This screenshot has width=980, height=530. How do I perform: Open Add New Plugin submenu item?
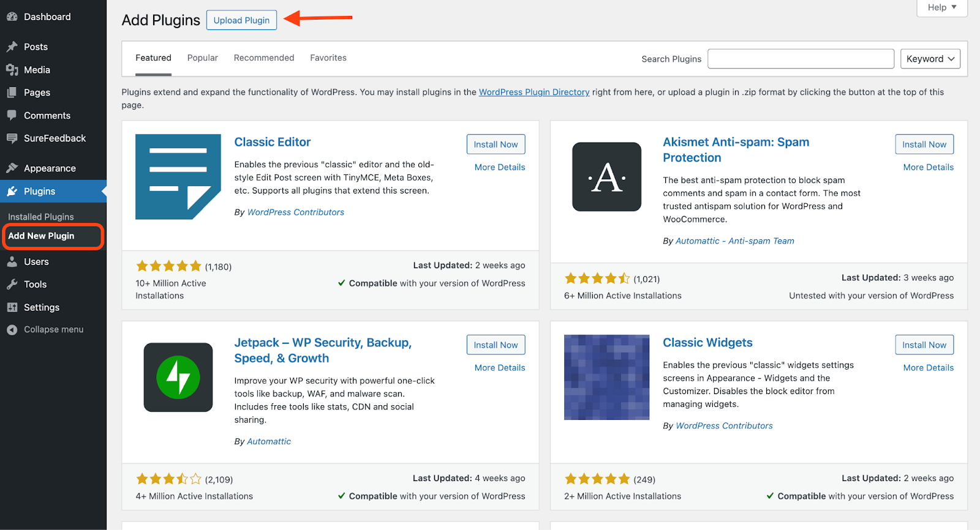41,236
